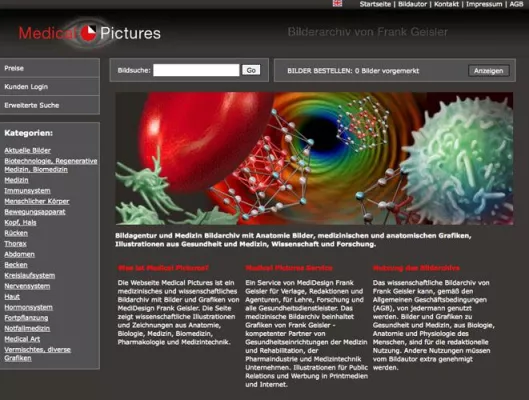Viewport: 529px width, 400px height.
Task: Open the Nervensystem category
Action: tap(27, 286)
